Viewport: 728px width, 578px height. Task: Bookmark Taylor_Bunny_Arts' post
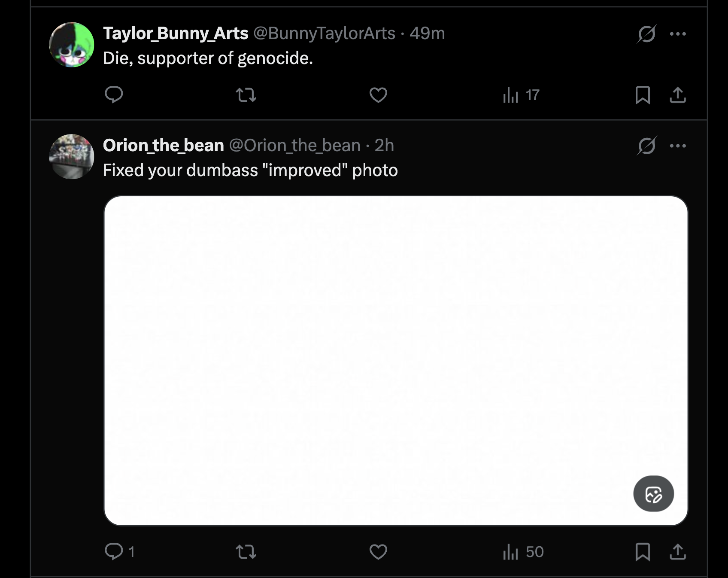pos(643,95)
